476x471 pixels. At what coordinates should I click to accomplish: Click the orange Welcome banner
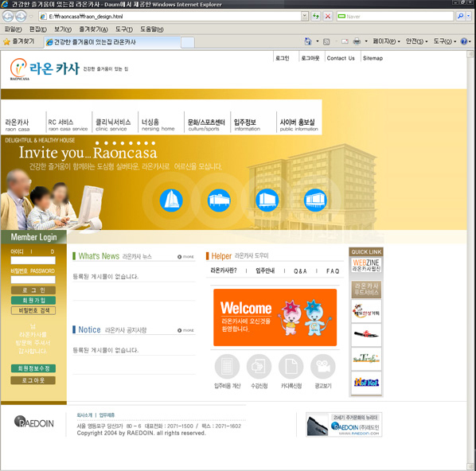pos(275,317)
